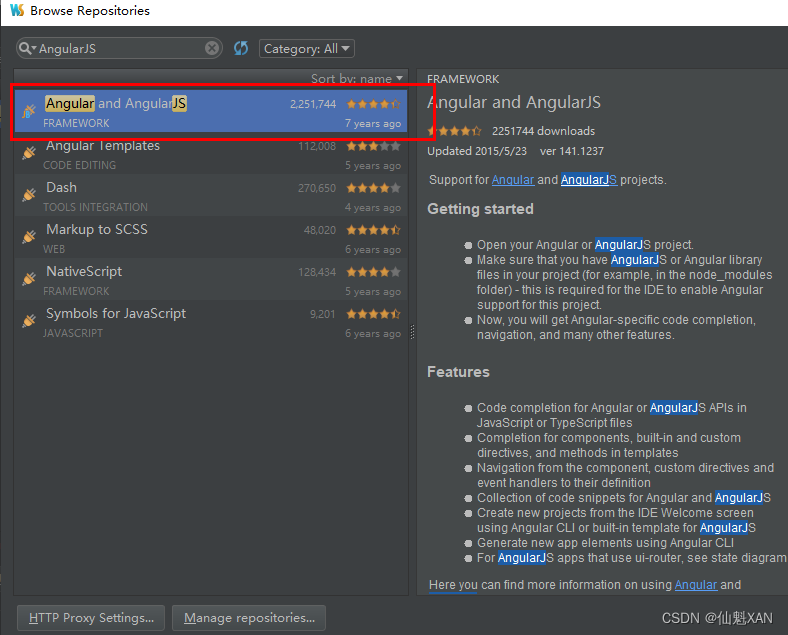Screen dimensions: 788x635
Task: Open the Category: All dropdown
Action: [307, 49]
